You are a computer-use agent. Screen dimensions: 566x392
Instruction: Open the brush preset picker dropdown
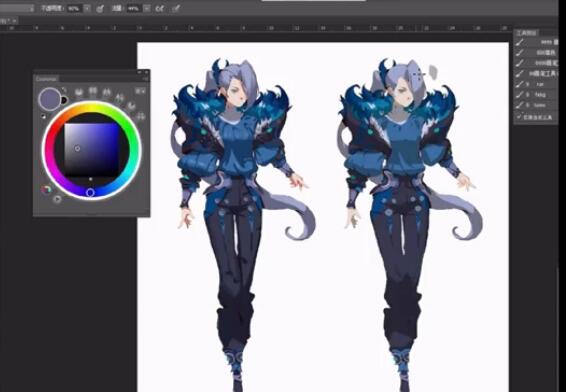coord(17,8)
